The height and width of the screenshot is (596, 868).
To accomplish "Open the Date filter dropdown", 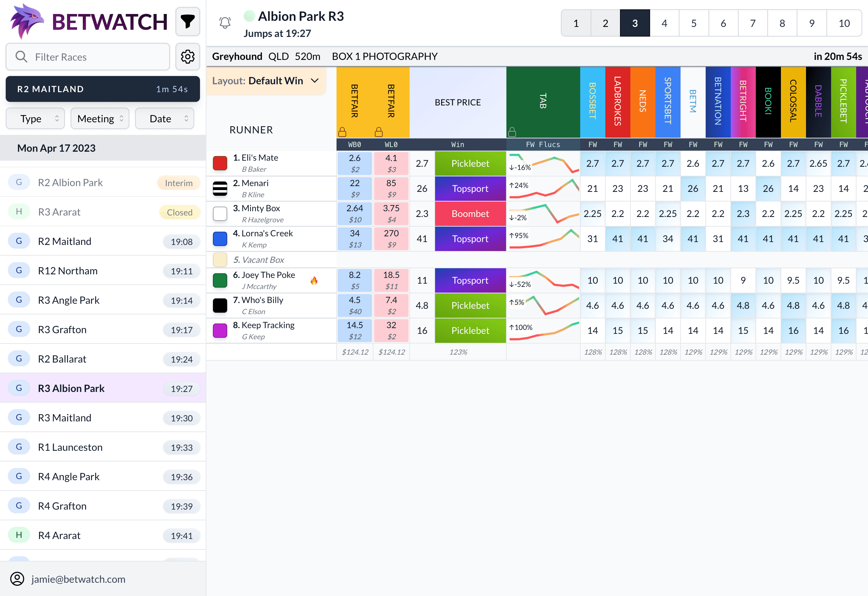I will [165, 118].
